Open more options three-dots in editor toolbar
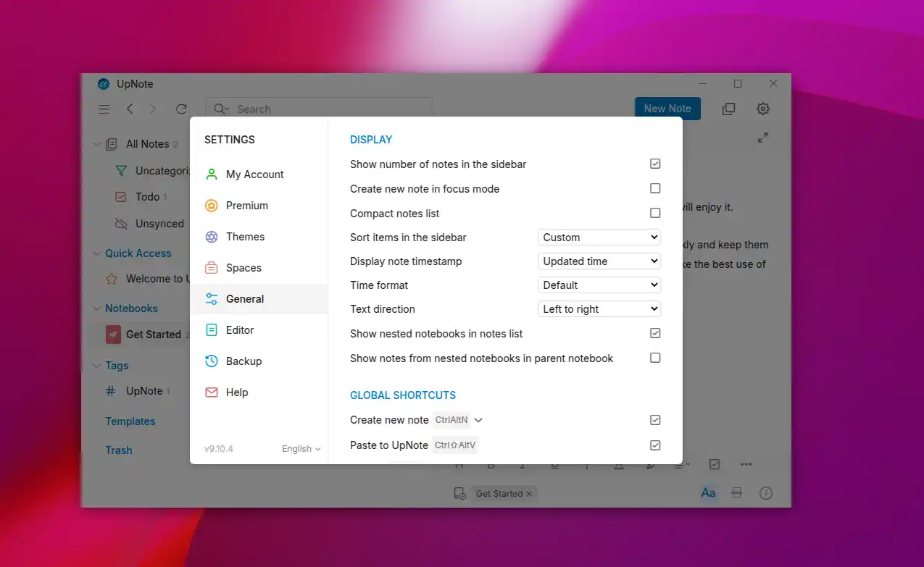 click(746, 464)
